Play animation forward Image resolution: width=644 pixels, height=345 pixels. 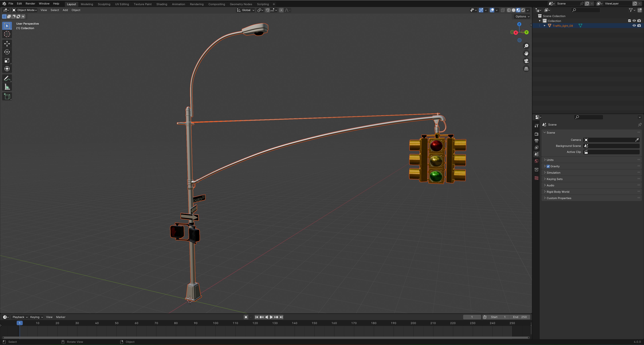[271, 317]
